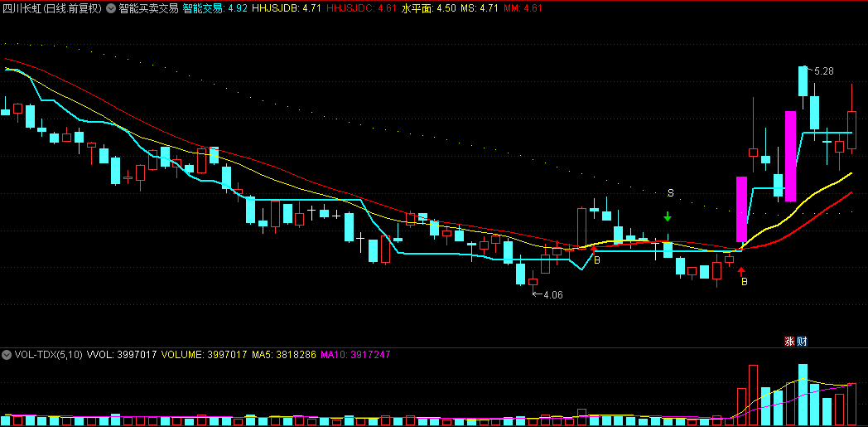
Task: Click the 水平面: 4.50 value
Action: click(x=429, y=8)
